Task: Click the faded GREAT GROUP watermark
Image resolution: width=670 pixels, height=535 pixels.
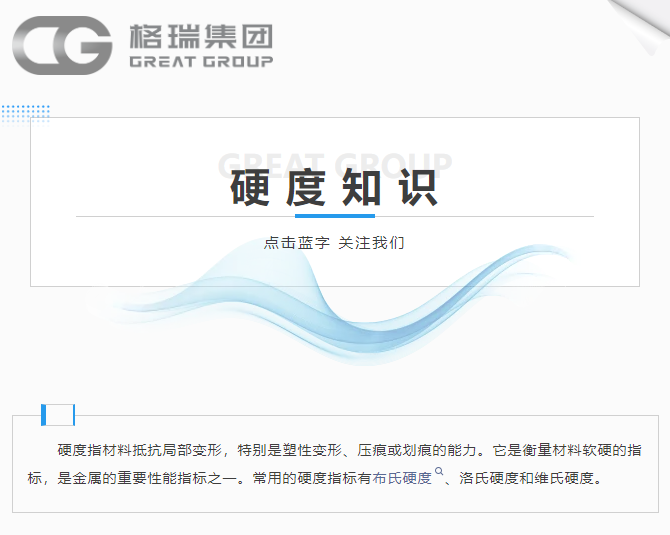Action: coord(334,163)
